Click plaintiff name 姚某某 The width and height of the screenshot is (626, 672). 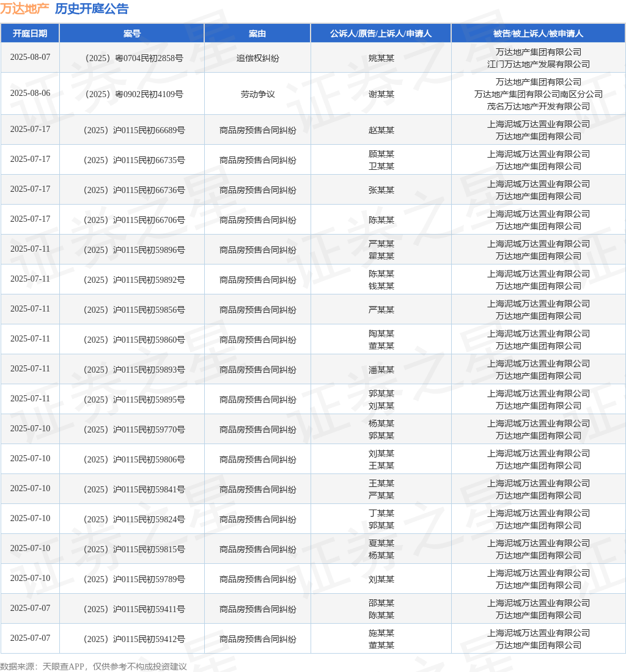coord(381,58)
